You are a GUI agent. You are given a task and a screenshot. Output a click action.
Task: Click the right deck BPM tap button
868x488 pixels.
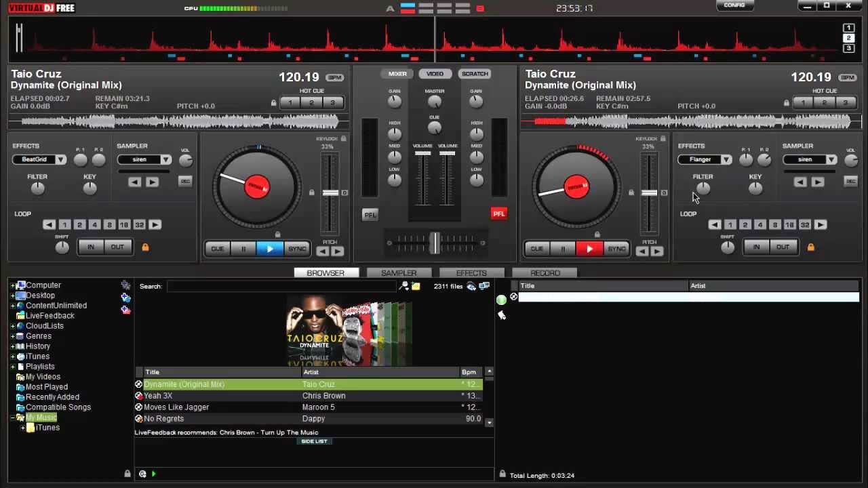click(x=847, y=78)
